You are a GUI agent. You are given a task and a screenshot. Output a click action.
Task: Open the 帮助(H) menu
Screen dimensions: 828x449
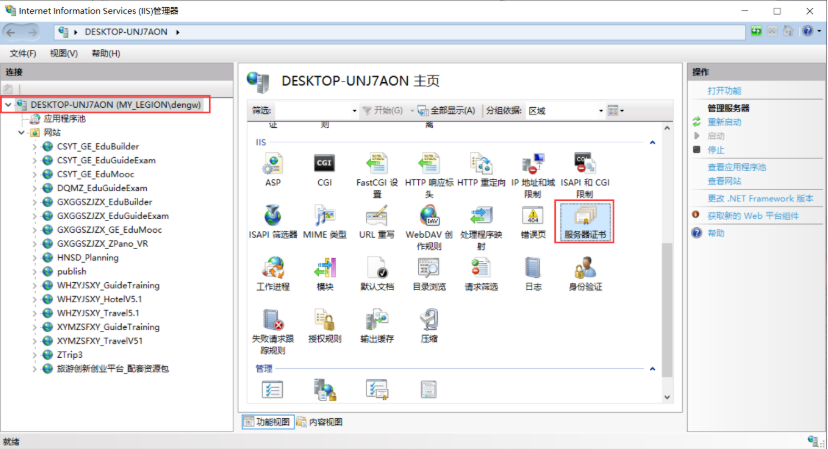(106, 53)
